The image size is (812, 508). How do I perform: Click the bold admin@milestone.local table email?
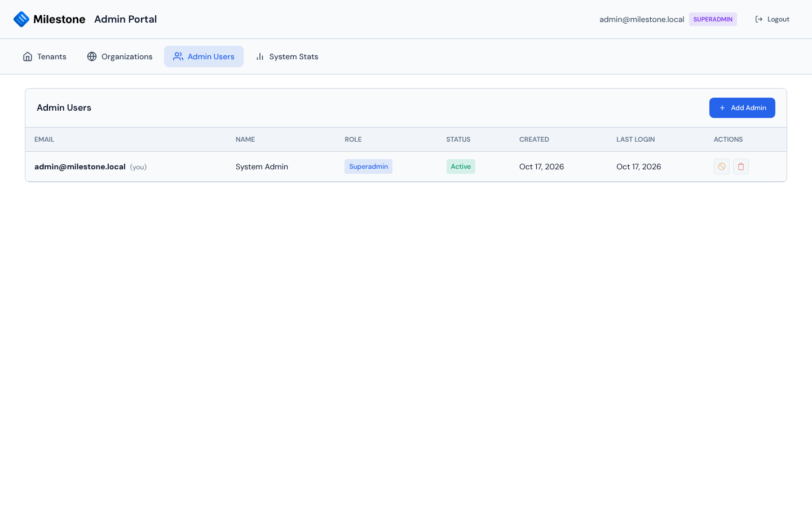[x=80, y=167]
